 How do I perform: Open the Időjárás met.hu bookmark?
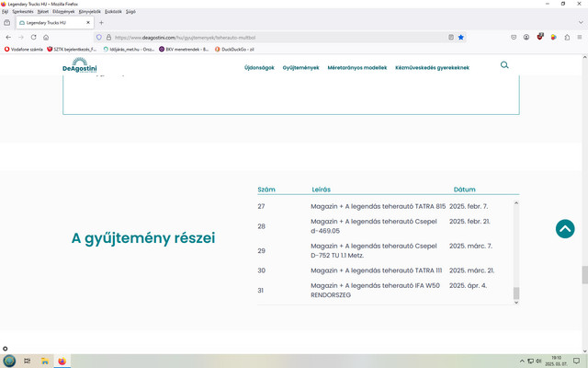pos(129,49)
